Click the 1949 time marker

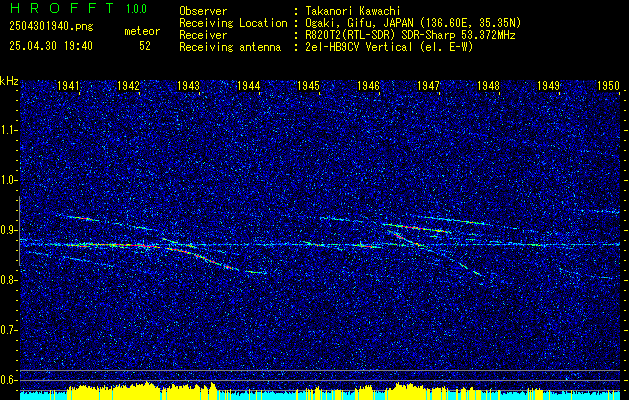coord(548,85)
